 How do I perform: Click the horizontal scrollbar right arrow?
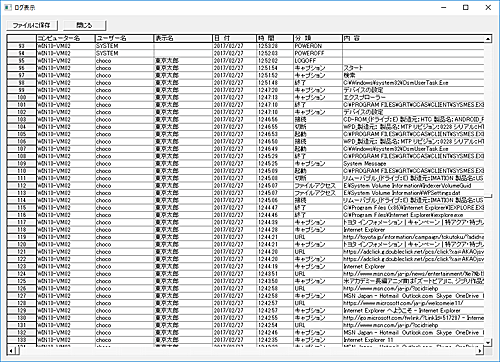point(480,351)
